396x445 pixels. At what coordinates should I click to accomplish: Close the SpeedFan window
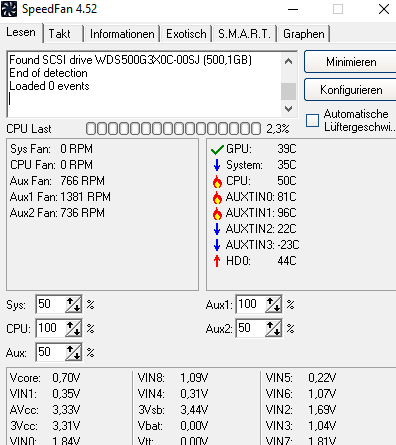click(x=384, y=9)
